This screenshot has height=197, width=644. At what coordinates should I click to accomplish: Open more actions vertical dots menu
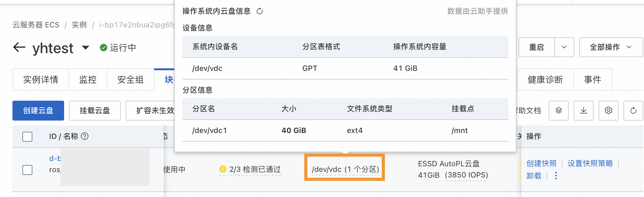click(x=556, y=176)
